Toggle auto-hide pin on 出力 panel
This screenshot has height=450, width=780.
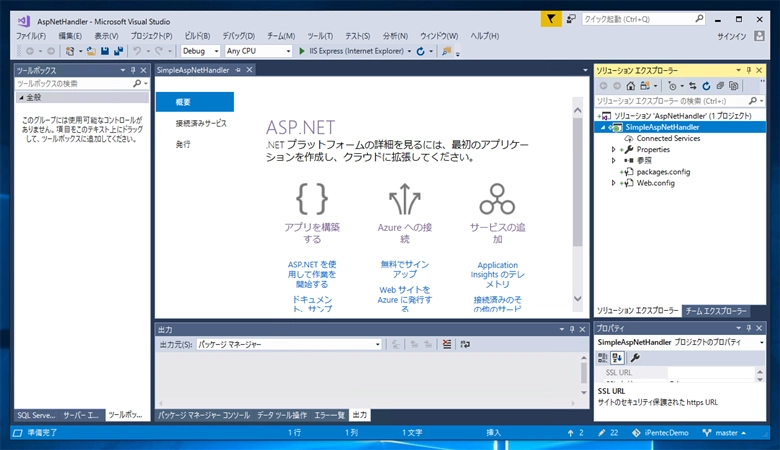(572, 329)
